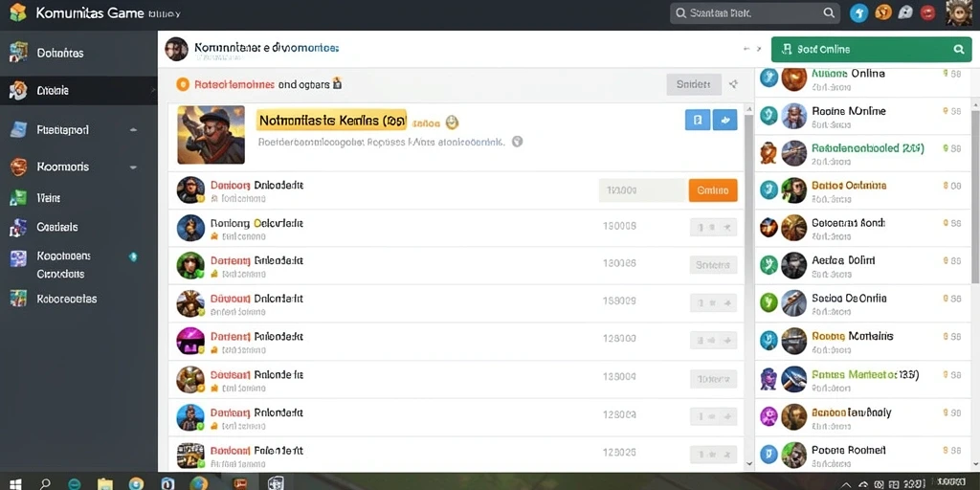
Task: Click the top header search field
Action: tap(754, 13)
